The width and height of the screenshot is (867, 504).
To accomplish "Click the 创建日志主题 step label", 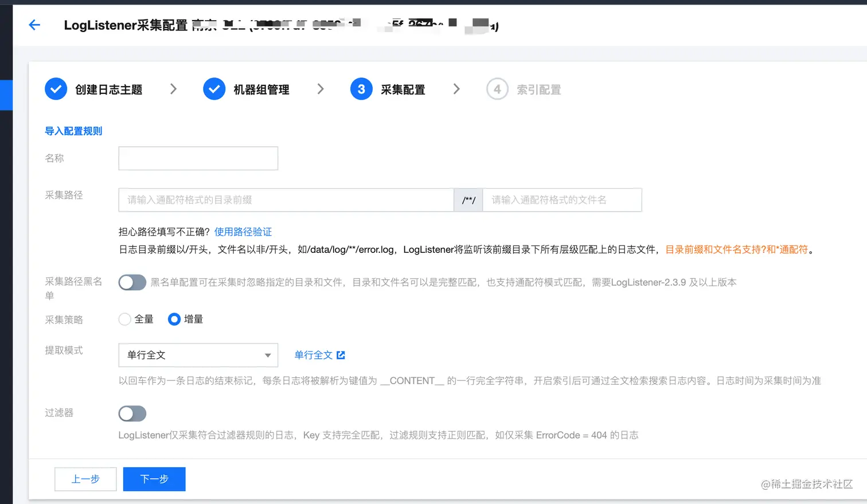I will coord(109,89).
